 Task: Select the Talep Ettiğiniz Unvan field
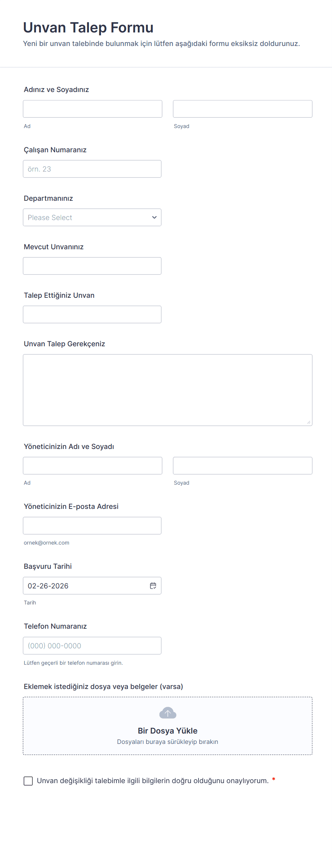(x=92, y=315)
